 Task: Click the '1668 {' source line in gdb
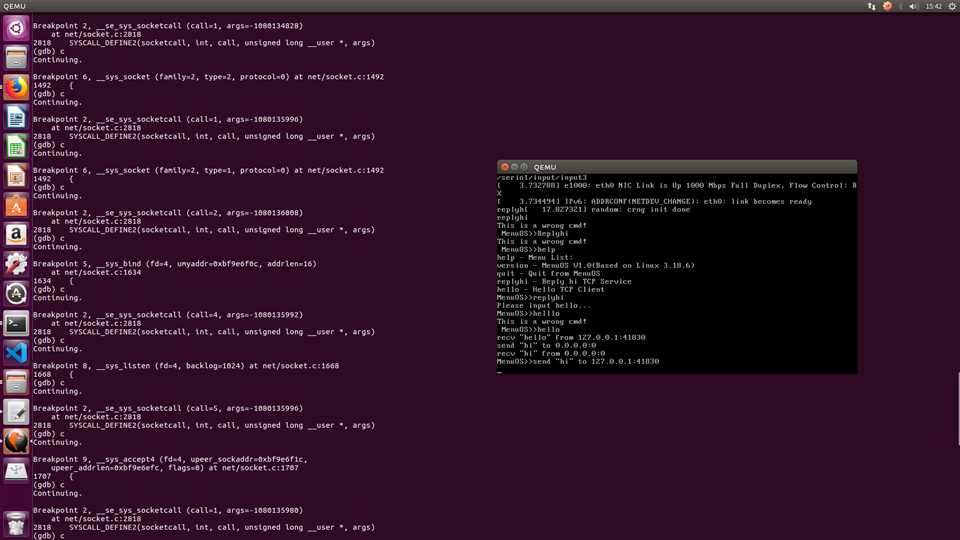[53, 374]
